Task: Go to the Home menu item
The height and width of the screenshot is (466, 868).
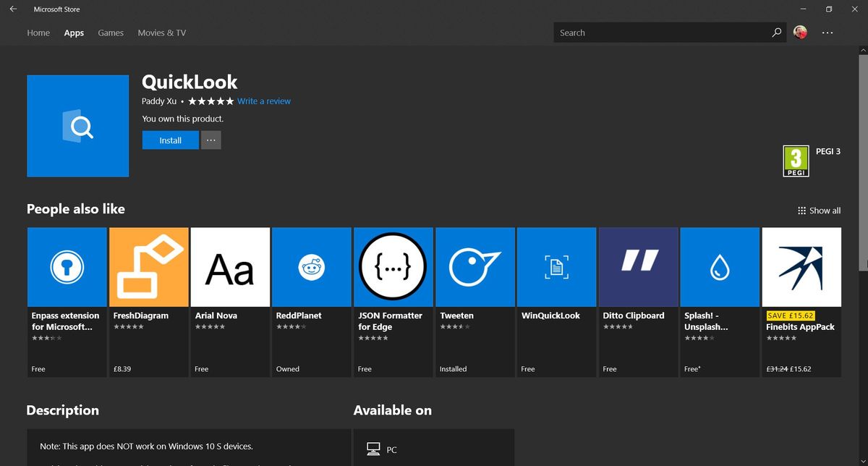Action: pos(38,33)
